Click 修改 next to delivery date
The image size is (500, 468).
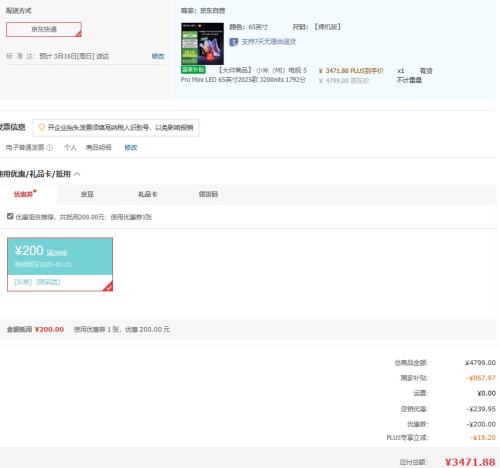pyautogui.click(x=158, y=56)
